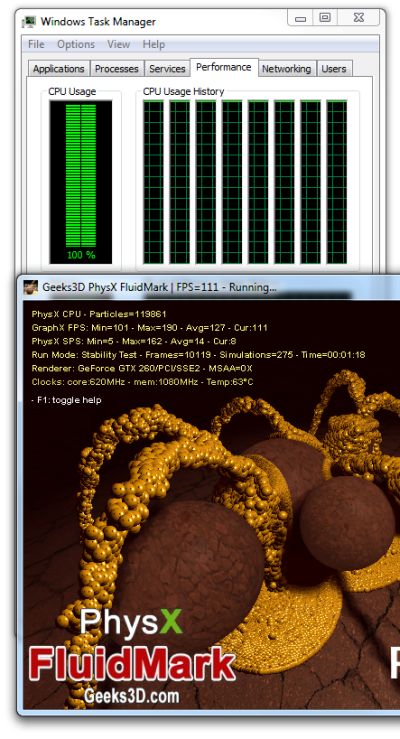Open the Options menu in Task Manager

click(76, 44)
